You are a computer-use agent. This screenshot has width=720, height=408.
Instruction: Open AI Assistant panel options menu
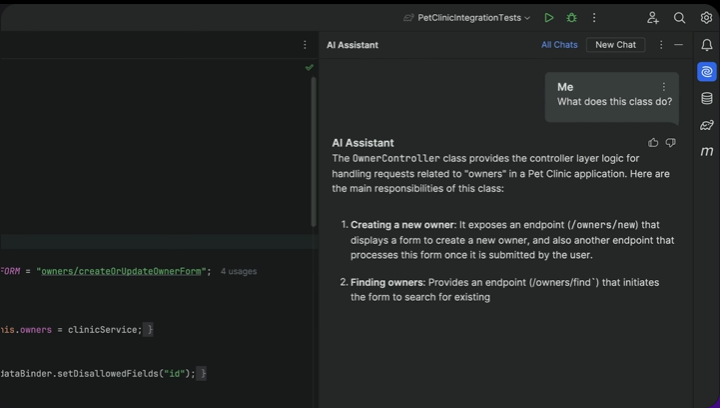[x=661, y=45]
